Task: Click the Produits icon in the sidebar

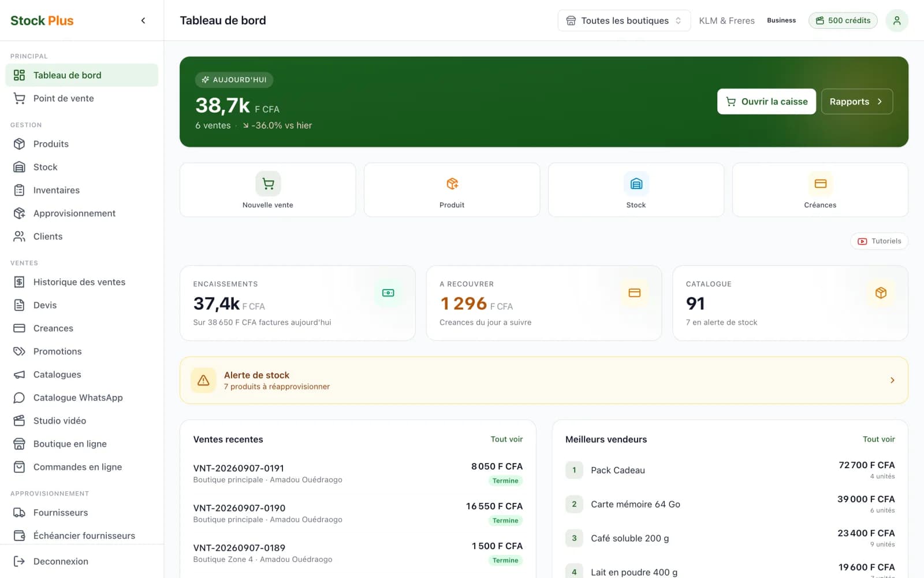Action: click(x=20, y=144)
